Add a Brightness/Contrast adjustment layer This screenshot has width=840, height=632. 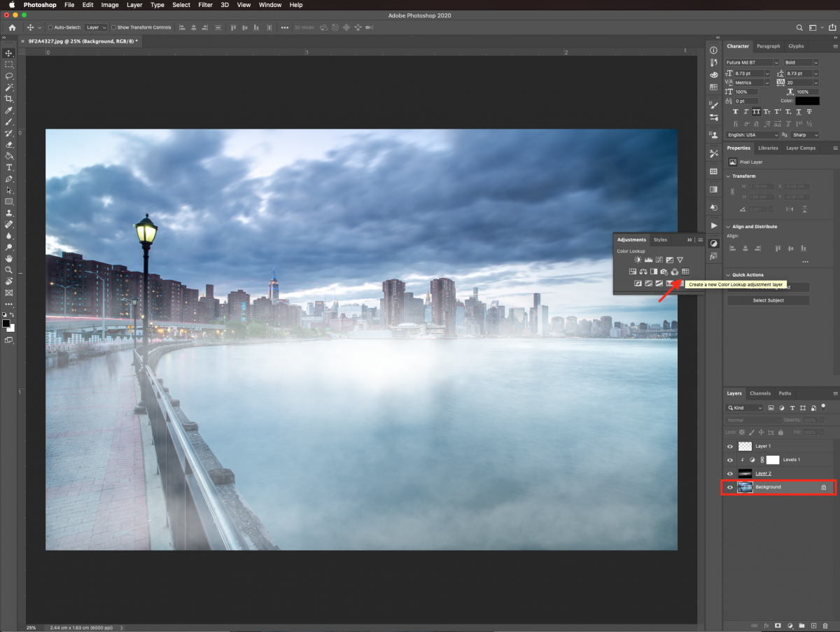638,260
